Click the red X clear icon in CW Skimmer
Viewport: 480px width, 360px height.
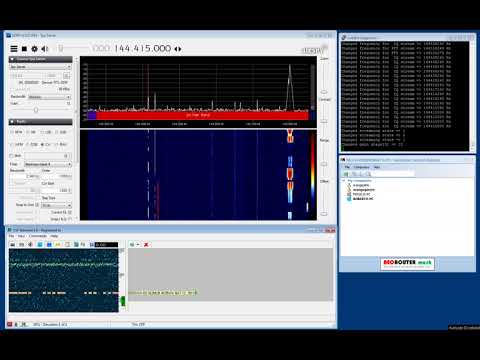coord(146,245)
